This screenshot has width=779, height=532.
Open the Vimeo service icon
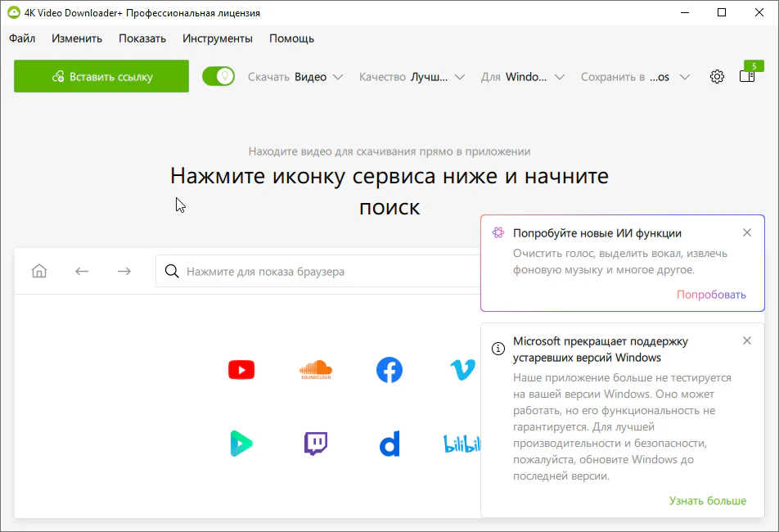462,370
